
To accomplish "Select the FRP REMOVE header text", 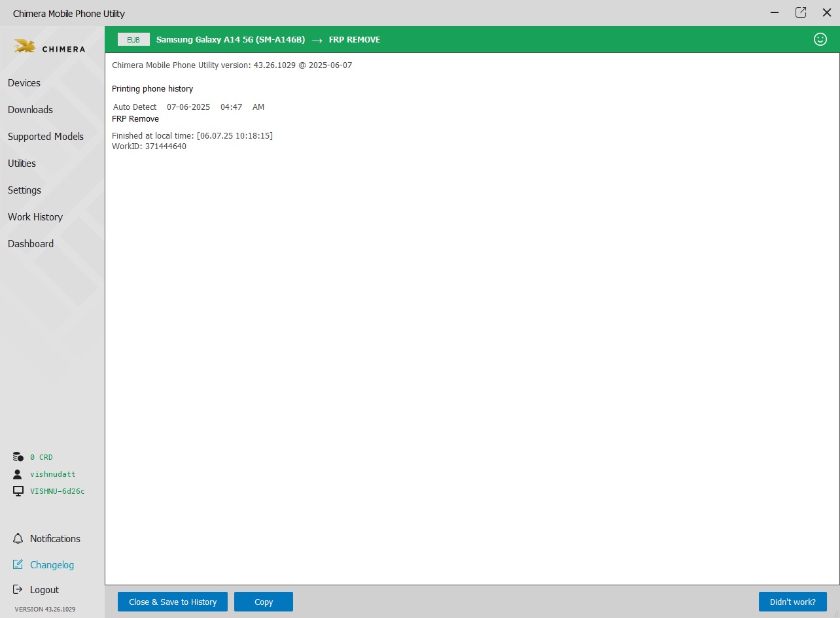I will 355,40.
